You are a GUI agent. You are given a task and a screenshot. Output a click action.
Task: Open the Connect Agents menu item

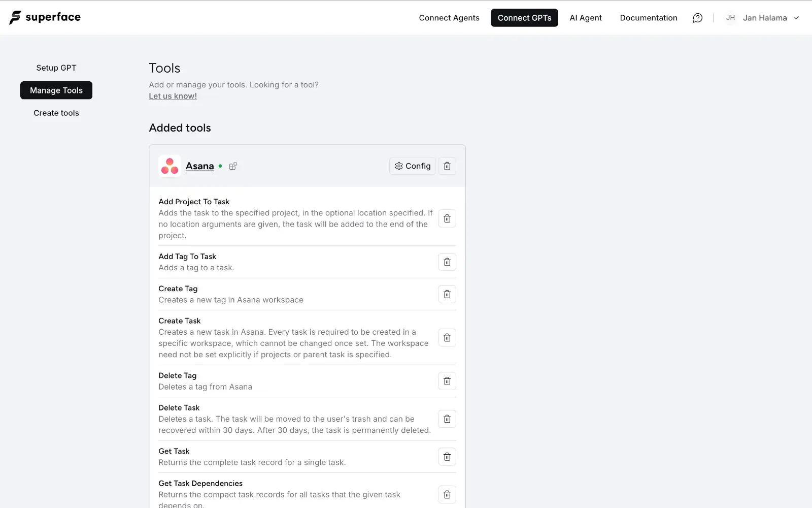[x=449, y=18]
